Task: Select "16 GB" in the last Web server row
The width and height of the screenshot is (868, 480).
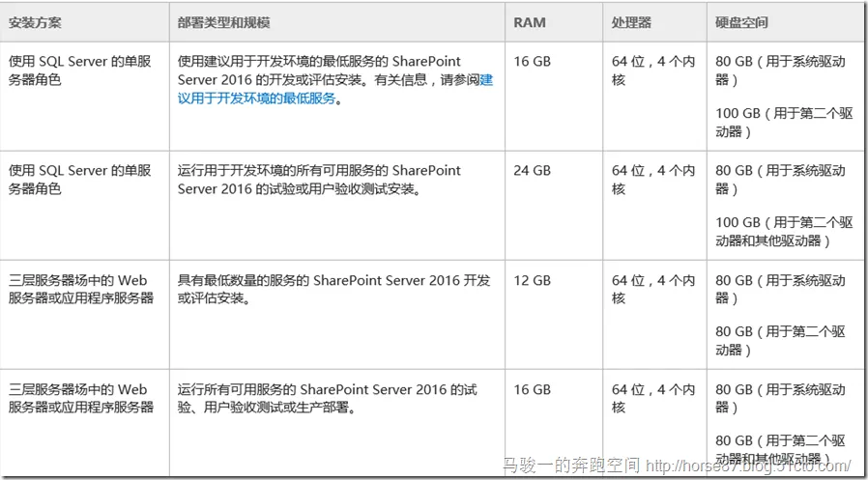Action: point(533,390)
